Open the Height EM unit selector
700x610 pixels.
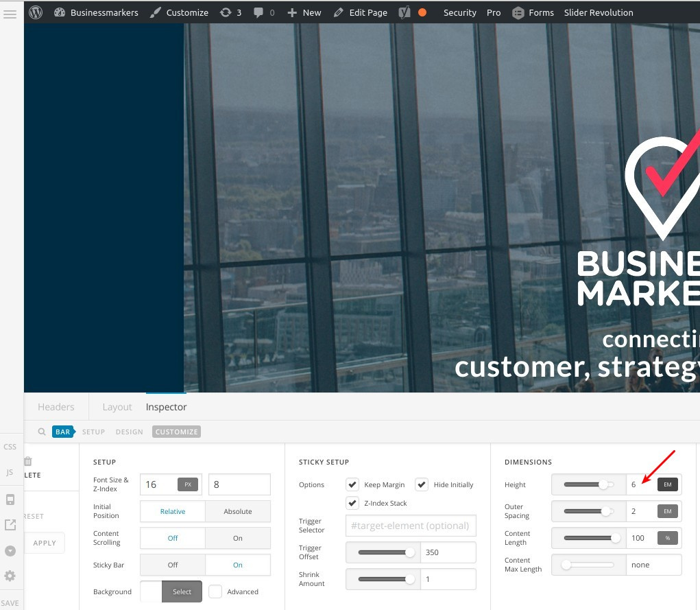[x=667, y=484]
